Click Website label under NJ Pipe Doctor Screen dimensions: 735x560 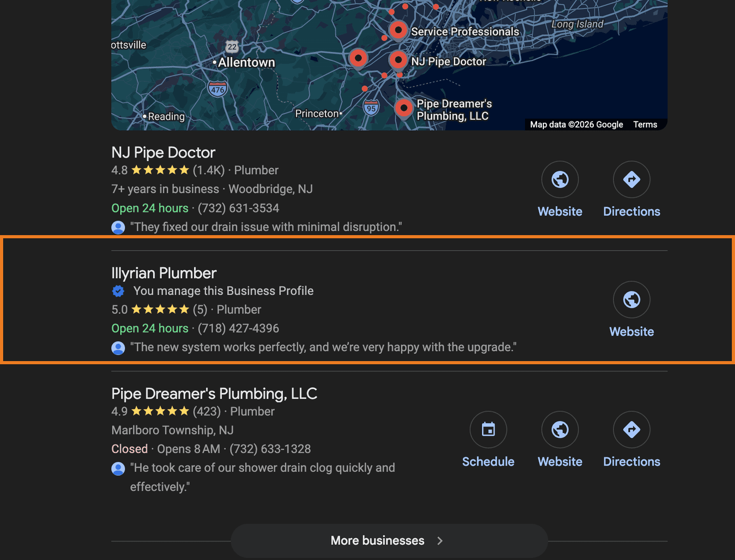[560, 212]
